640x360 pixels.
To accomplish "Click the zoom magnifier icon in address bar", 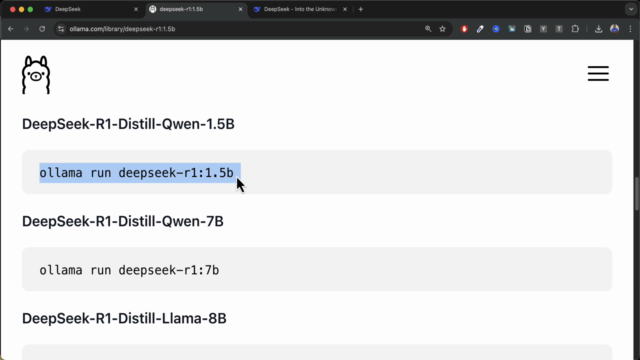I will tap(428, 29).
